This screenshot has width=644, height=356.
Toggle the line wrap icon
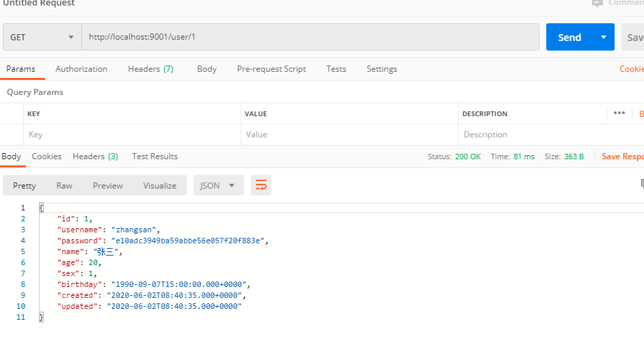[261, 185]
